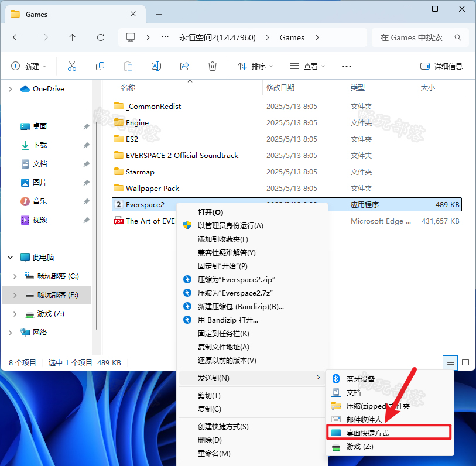Unpin 视频 using its pin icon
The image size is (476, 466).
tap(87, 220)
